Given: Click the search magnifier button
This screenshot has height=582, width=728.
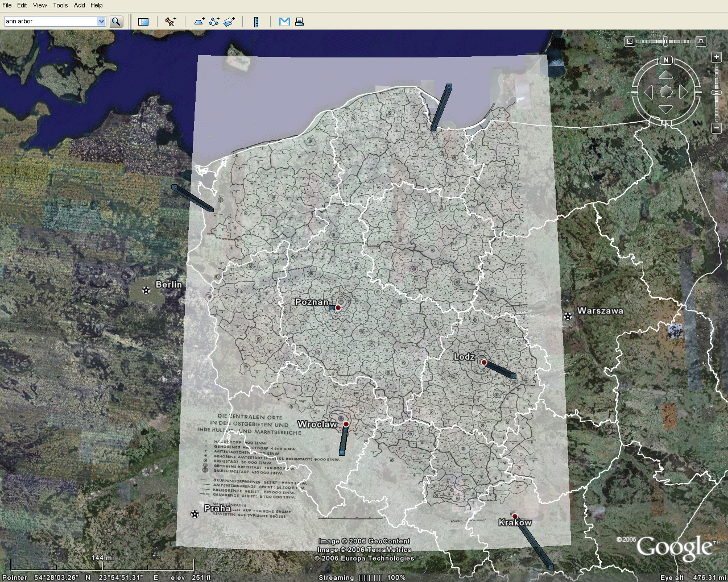Looking at the screenshot, I should 116,22.
